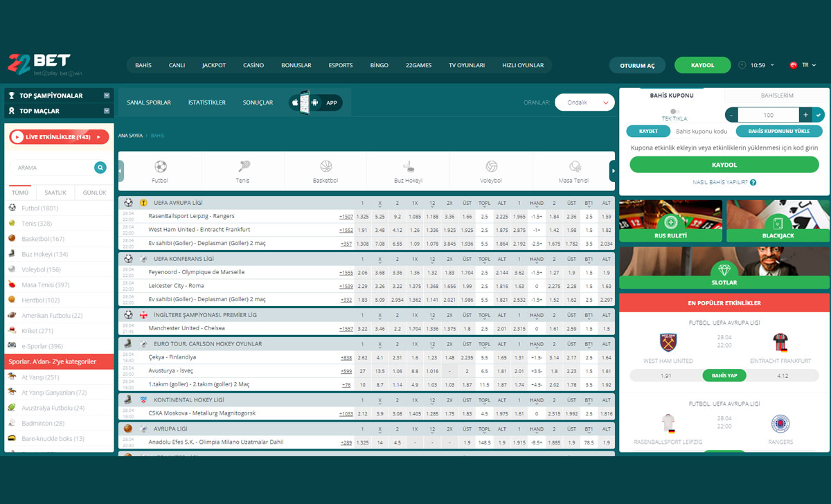Switch to the Bahislerim tab
Screen dimensions: 831x504
pos(777,96)
